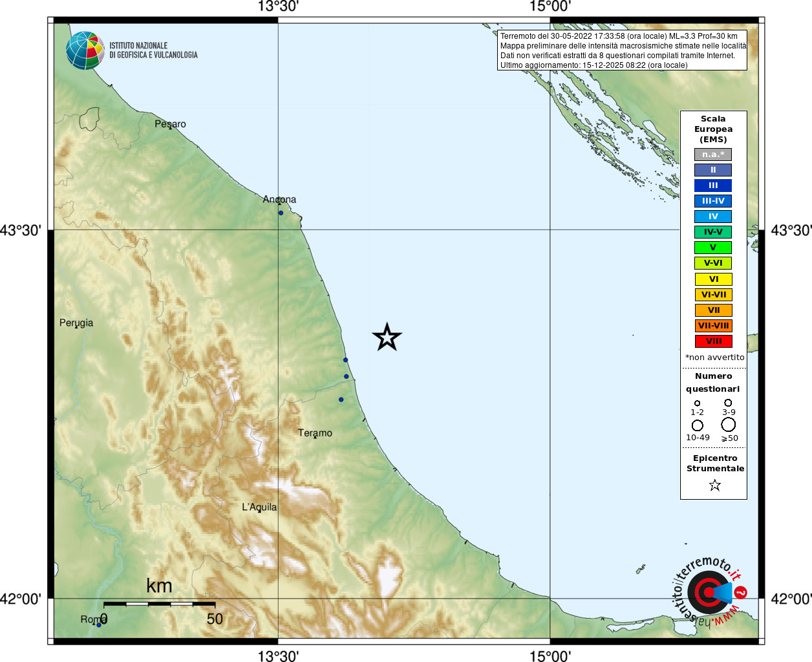Click the 'Terremoto del 30-05-2022' info line
812x662 pixels.
619,36
